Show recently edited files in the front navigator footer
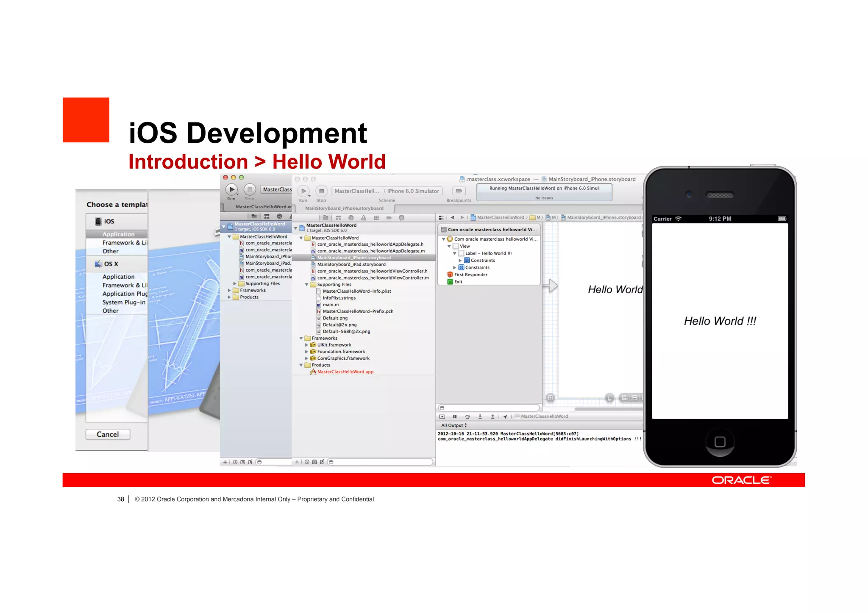This screenshot has height=613, width=868. pos(307,462)
